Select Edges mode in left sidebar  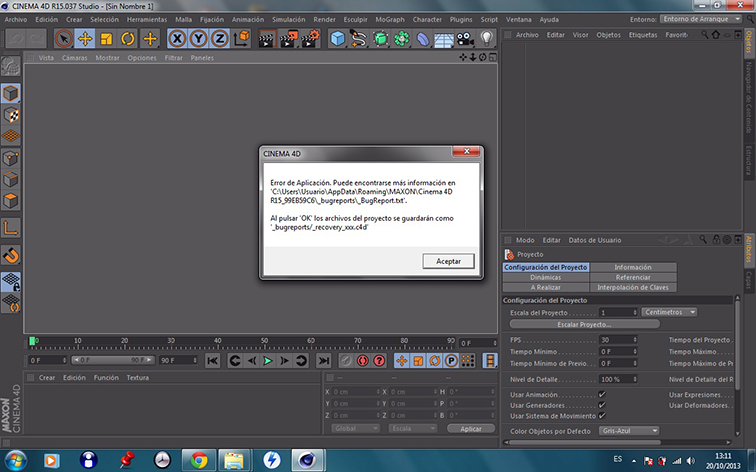coord(11,179)
